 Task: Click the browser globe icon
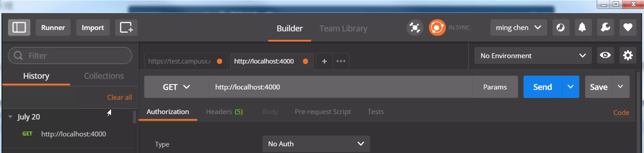point(561,28)
